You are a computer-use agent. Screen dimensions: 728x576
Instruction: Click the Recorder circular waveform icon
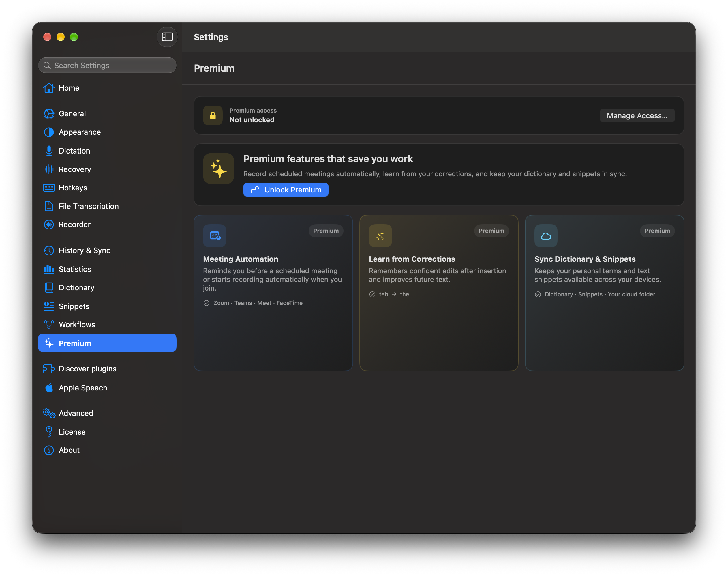coord(49,225)
